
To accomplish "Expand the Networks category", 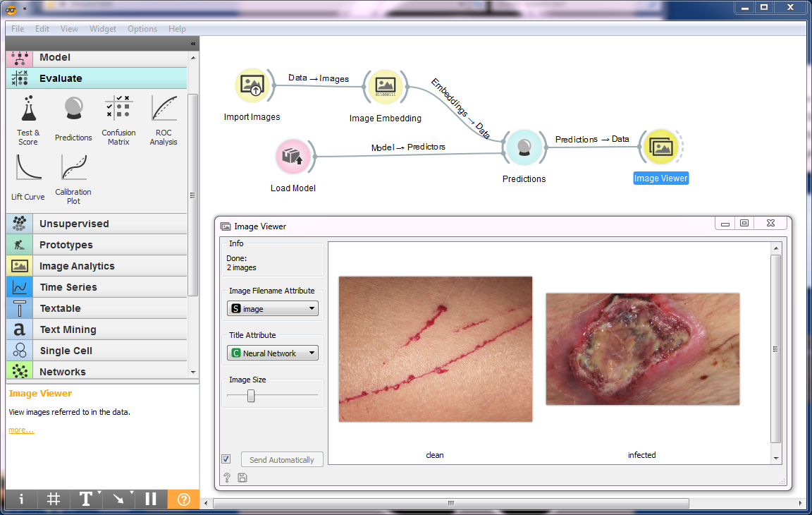I will (x=97, y=371).
